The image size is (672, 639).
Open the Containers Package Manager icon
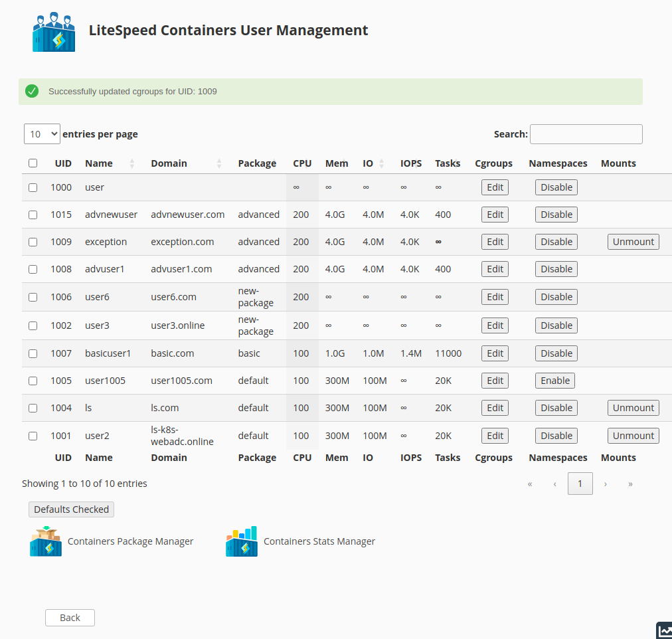(46, 541)
